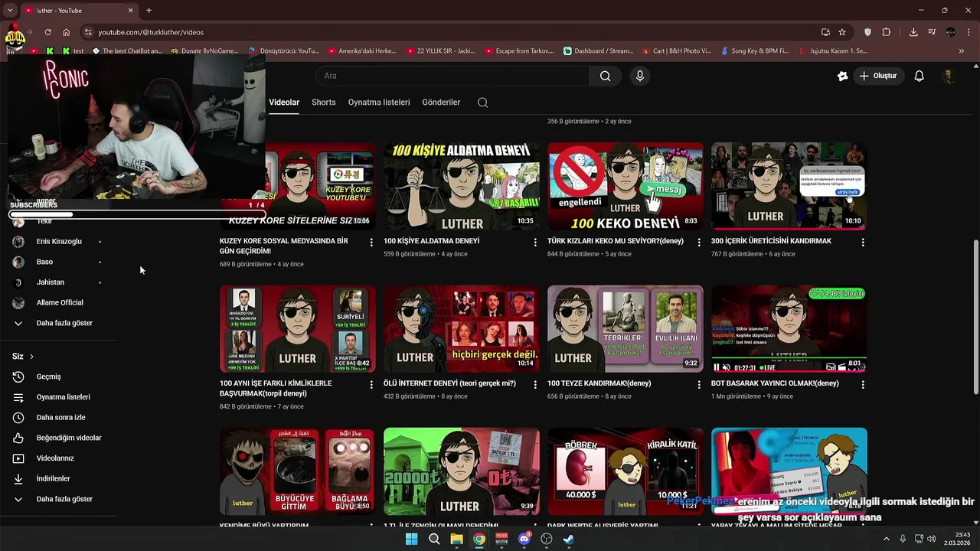The image size is (980, 551).
Task: Open options menu for 100 Kişiye Aldatma Deneyi
Action: [535, 242]
